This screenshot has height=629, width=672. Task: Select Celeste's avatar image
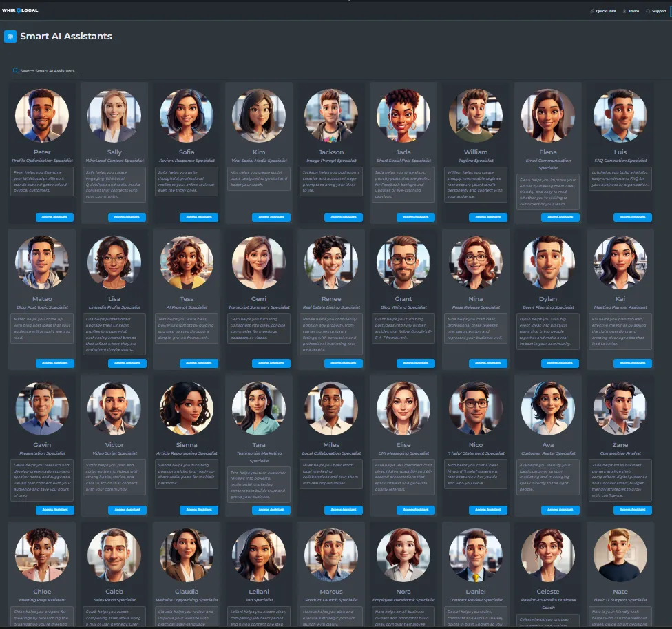pyautogui.click(x=548, y=555)
